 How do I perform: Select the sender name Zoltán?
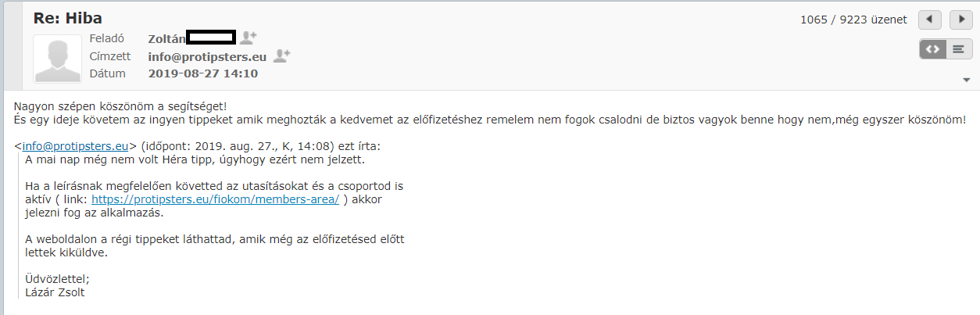(166, 38)
